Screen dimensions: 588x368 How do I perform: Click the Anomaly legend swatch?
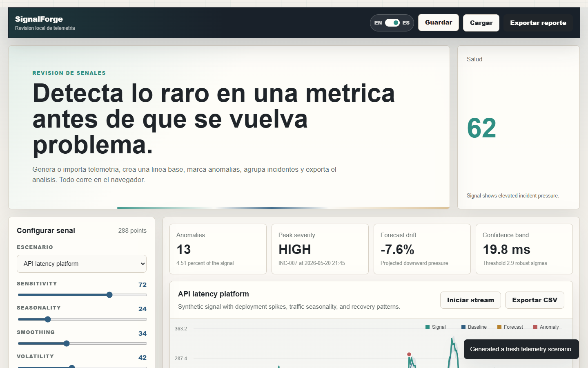pyautogui.click(x=535, y=327)
